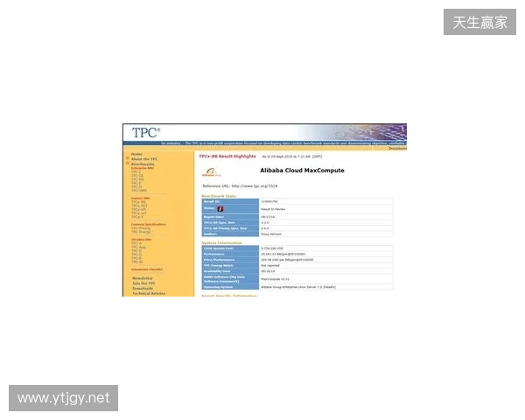Click the Auditor name value

pyautogui.click(x=271, y=234)
